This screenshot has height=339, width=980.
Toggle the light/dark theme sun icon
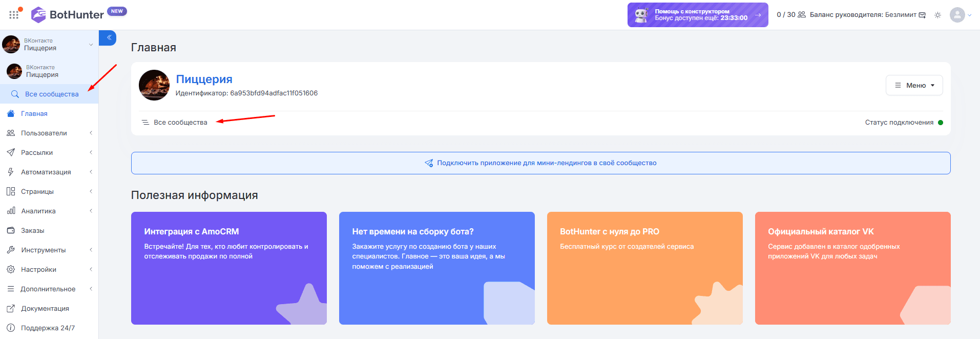pyautogui.click(x=937, y=15)
